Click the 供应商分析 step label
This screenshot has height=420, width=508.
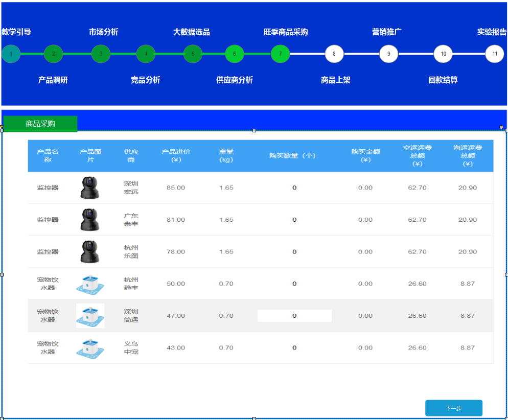235,80
